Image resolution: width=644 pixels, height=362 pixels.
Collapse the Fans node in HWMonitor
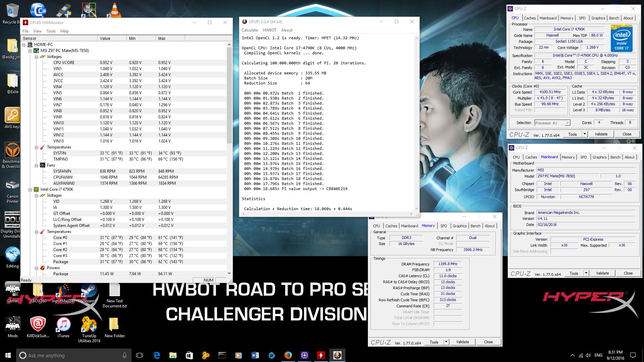36,165
